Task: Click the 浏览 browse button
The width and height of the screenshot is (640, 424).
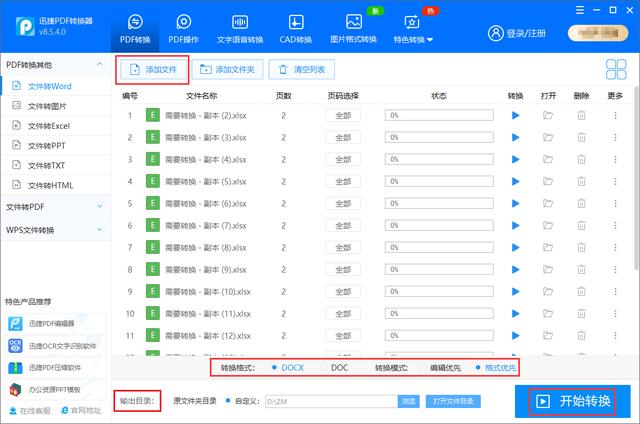Action: click(409, 402)
